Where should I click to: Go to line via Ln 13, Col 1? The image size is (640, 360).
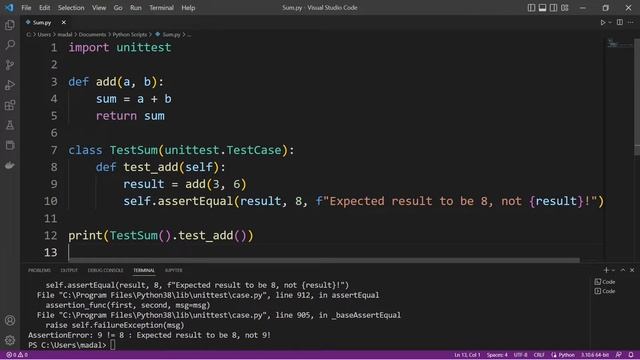click(467, 355)
